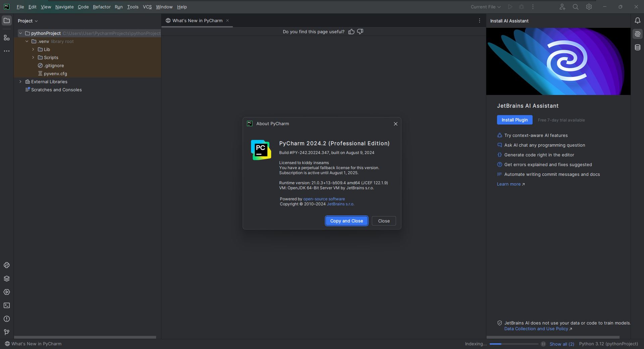This screenshot has height=349, width=644.
Task: Click the Copy and Close button
Action: point(346,221)
